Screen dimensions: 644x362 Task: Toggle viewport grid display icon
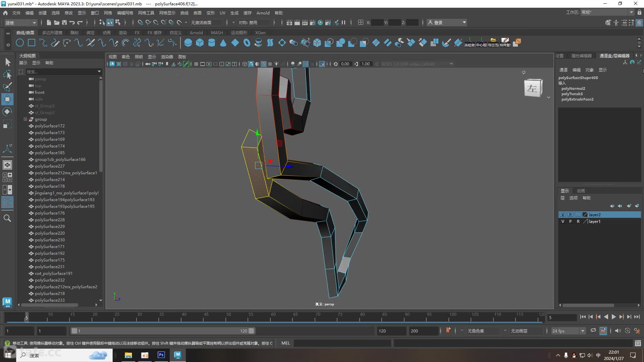[x=196, y=64]
